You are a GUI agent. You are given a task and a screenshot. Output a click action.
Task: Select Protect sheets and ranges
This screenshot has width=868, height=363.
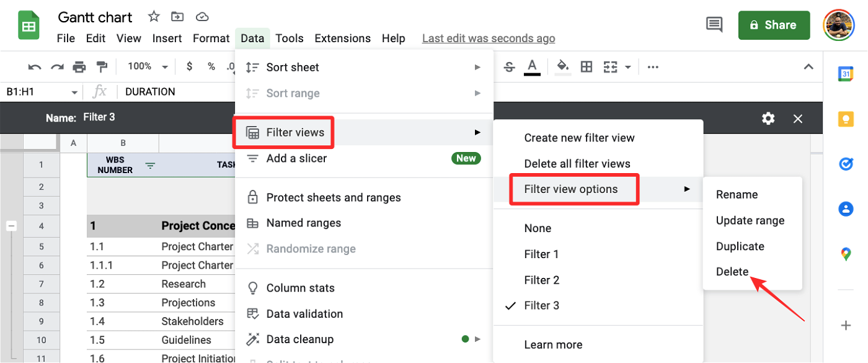click(364, 197)
